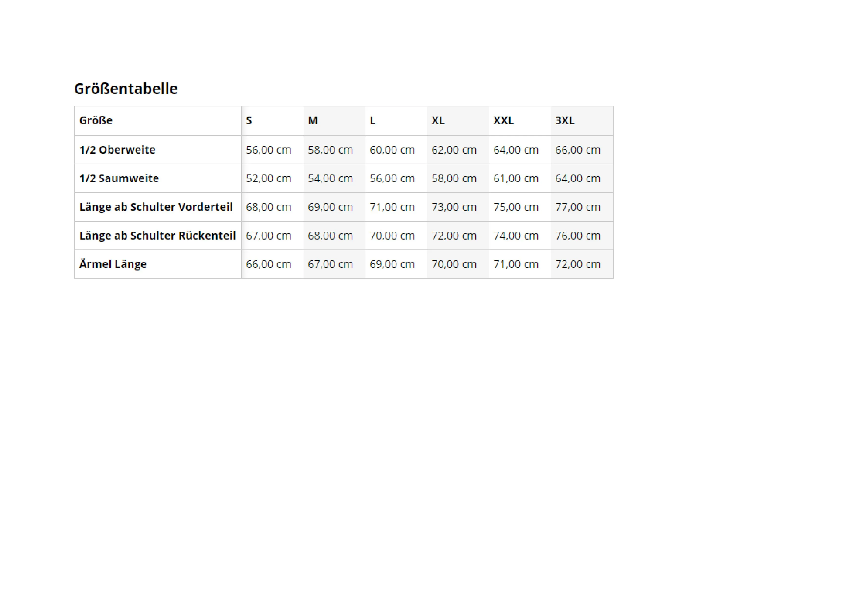Image resolution: width=868 pixels, height=614 pixels.
Task: Select Länge ab Schulter Vorderteil label
Action: 156,207
